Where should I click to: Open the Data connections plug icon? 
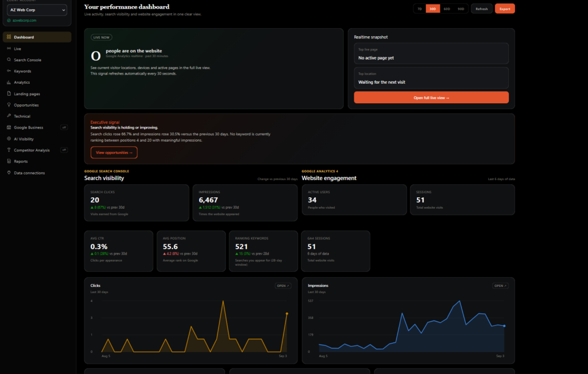coord(9,173)
